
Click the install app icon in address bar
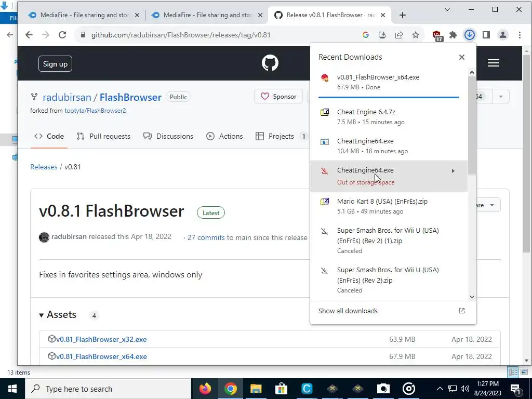click(382, 35)
